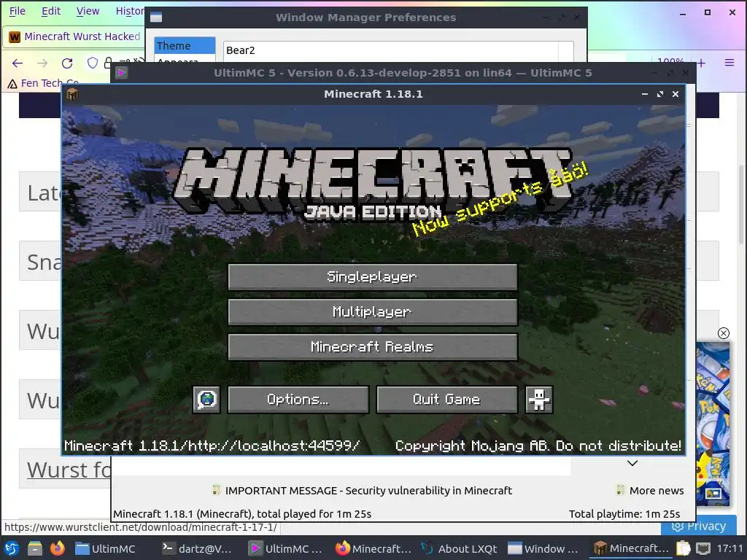The height and width of the screenshot is (560, 747).
Task: Click news icon beside IMPORTANT MESSAGE
Action: (216, 490)
